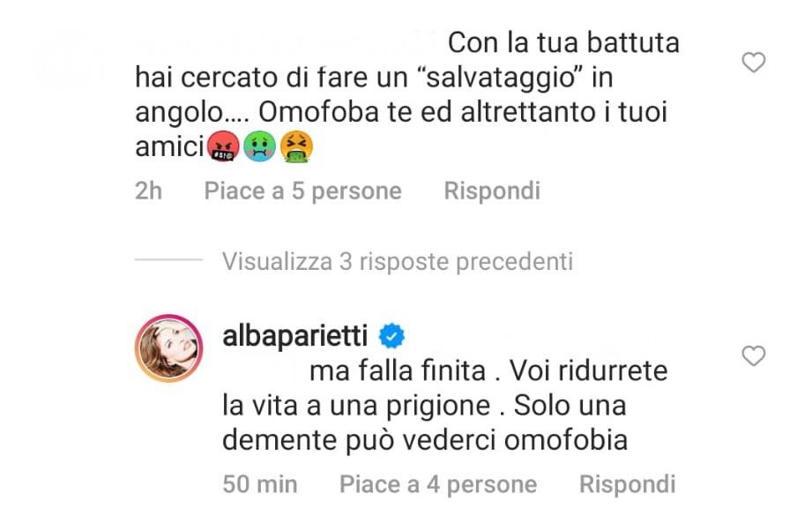Open the albaparietti username link

coord(295,335)
